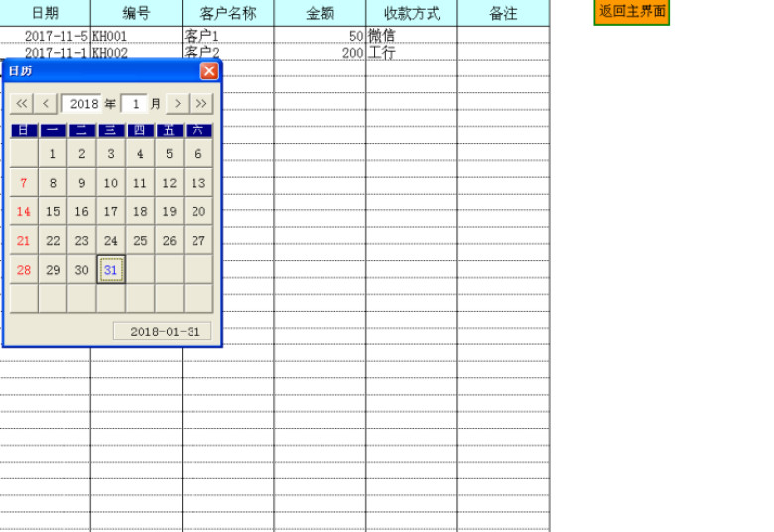Select day 6 in the calendar
The height and width of the screenshot is (532, 774).
coord(197,153)
